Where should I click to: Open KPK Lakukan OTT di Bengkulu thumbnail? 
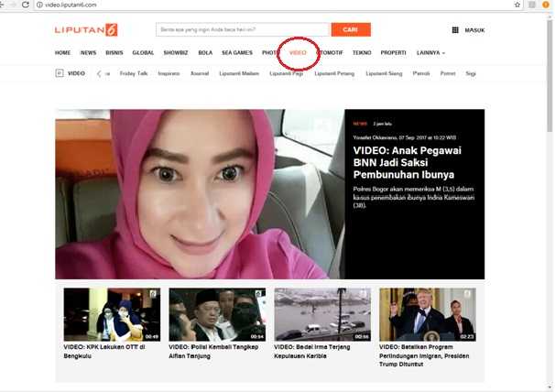pyautogui.click(x=112, y=314)
